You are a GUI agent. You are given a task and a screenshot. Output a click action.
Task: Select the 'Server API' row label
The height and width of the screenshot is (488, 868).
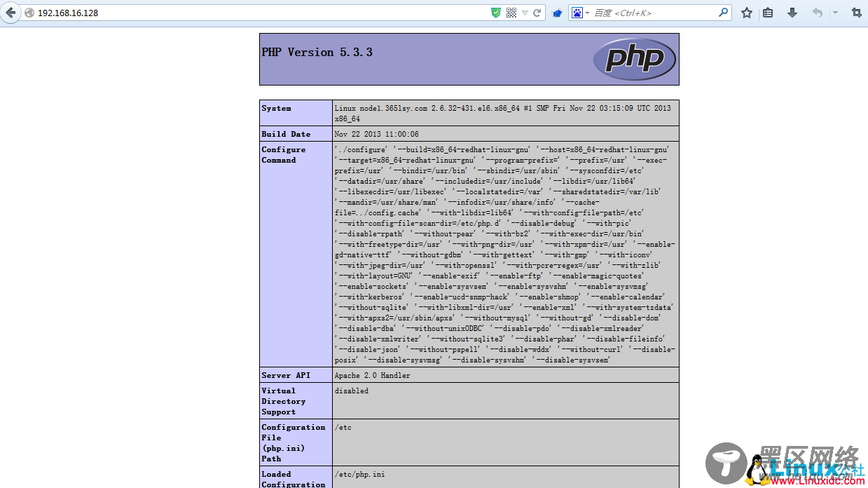(x=286, y=375)
